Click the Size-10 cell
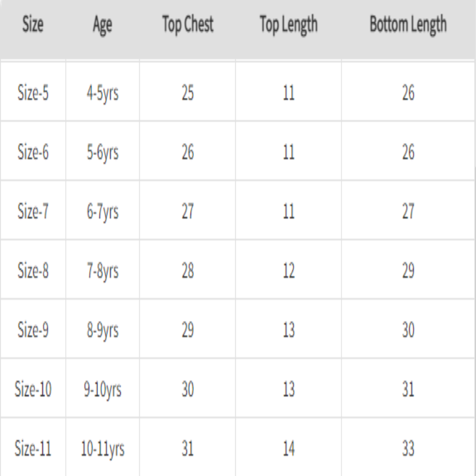This screenshot has height=476, width=476. [x=33, y=390]
